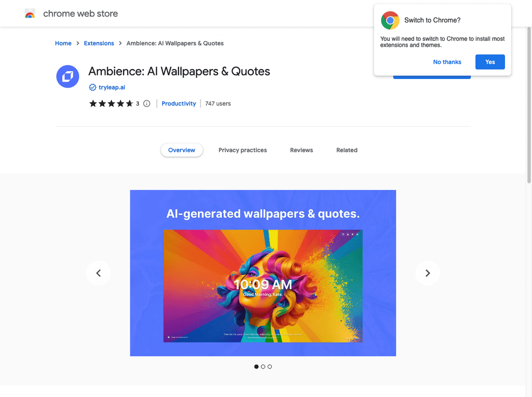Image resolution: width=532 pixels, height=397 pixels.
Task: Click Yes to switch to Chrome
Action: pyautogui.click(x=490, y=62)
